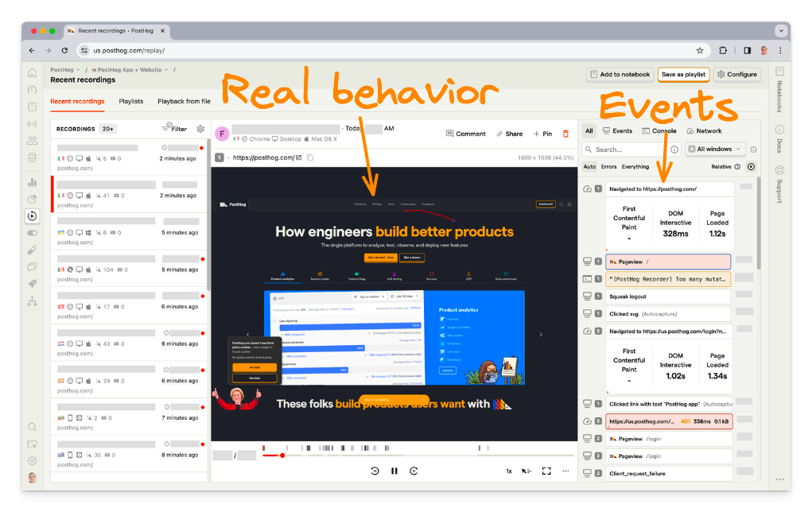The height and width of the screenshot is (512, 812).
Task: Open the Filter control for recordings
Action: pos(174,128)
